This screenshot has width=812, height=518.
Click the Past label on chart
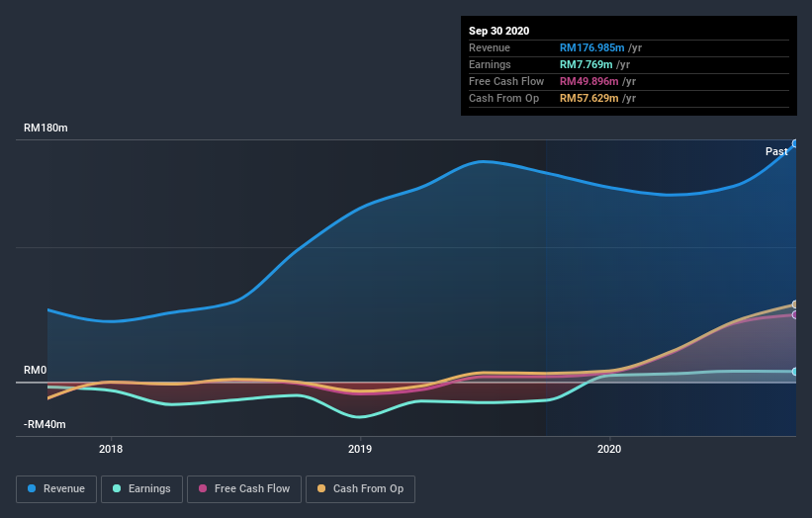776,151
